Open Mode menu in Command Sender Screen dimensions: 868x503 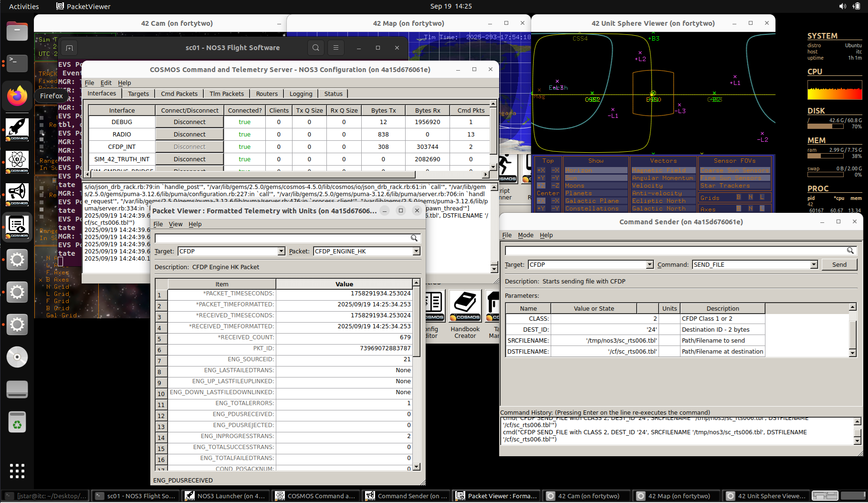[x=525, y=235]
